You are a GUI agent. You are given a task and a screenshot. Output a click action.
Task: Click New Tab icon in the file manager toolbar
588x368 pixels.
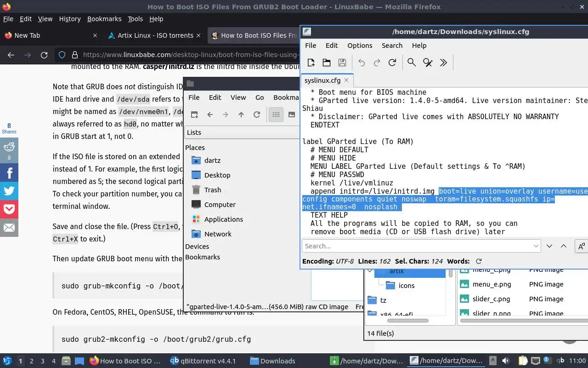(x=194, y=115)
